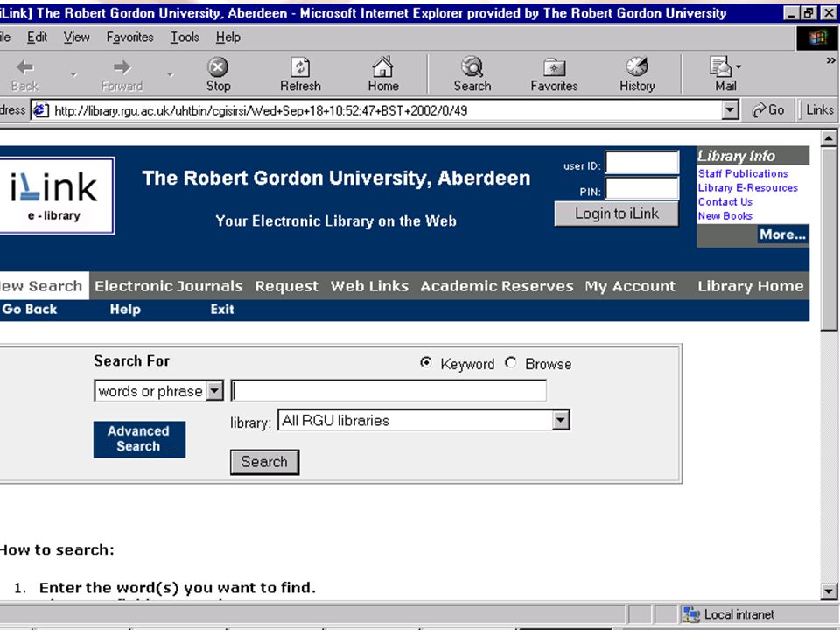Open the Contact Us link

(x=724, y=202)
